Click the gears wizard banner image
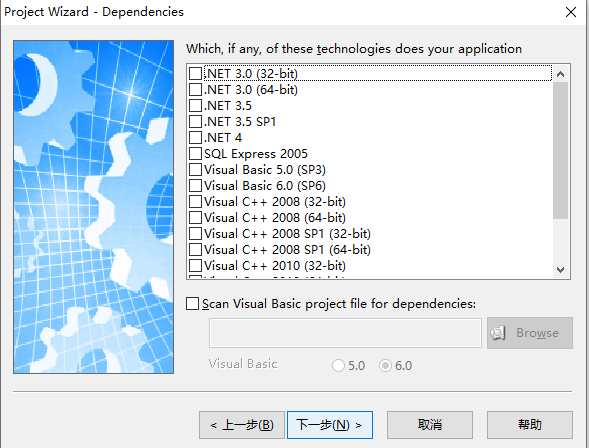Image resolution: width=589 pixels, height=448 pixels. [94, 207]
